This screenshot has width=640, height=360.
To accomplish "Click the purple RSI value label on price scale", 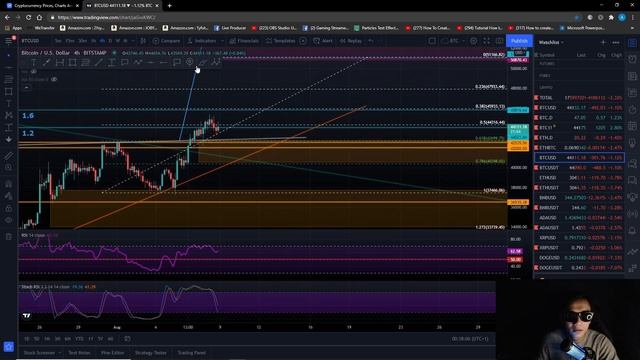I will [x=516, y=251].
